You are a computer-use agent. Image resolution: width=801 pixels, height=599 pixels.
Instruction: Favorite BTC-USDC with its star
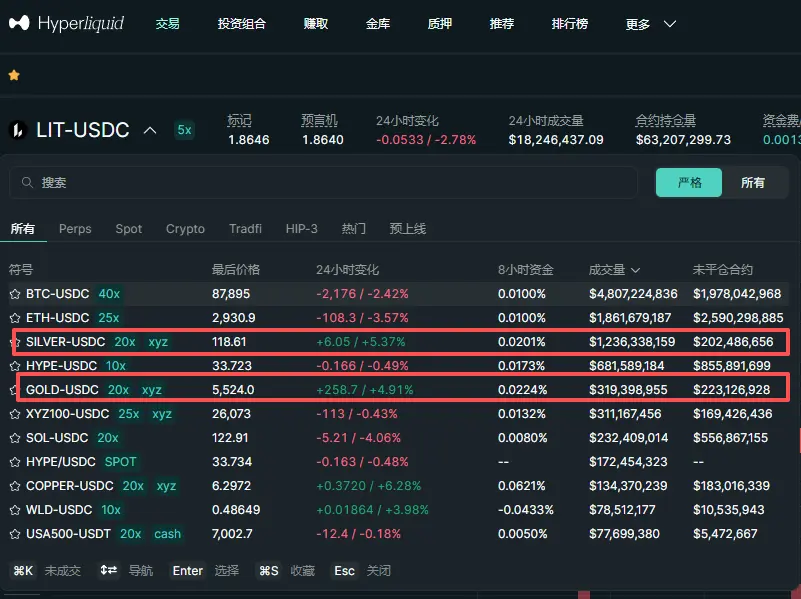click(15, 294)
